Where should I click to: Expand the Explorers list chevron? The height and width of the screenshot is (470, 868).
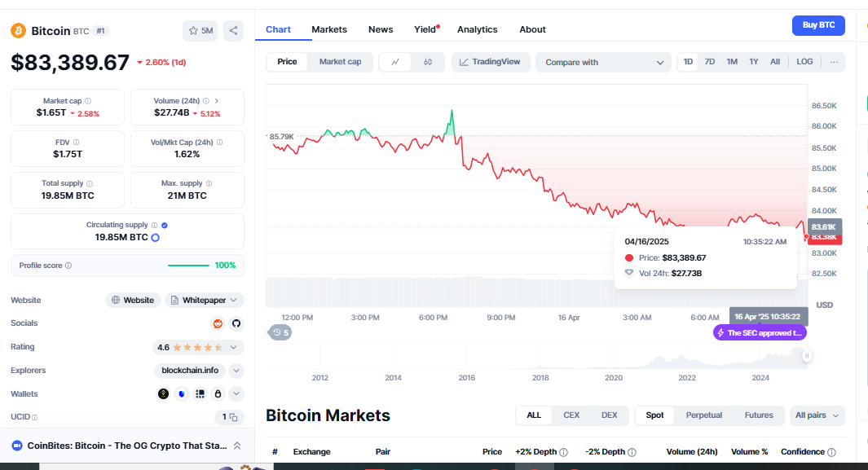coord(236,371)
